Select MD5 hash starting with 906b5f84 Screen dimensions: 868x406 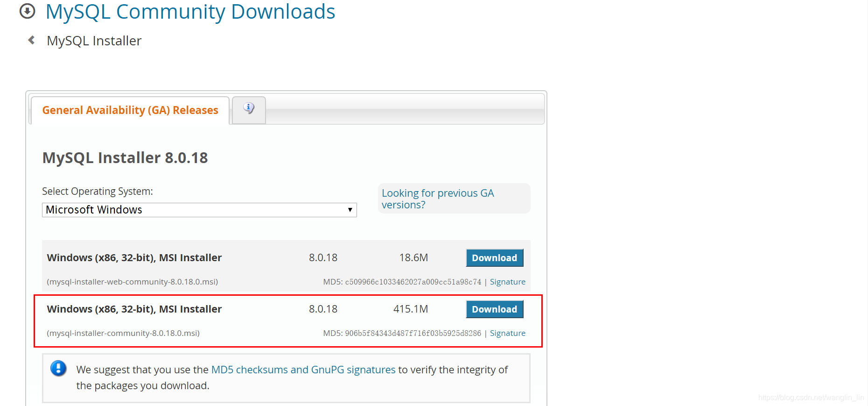tap(413, 333)
